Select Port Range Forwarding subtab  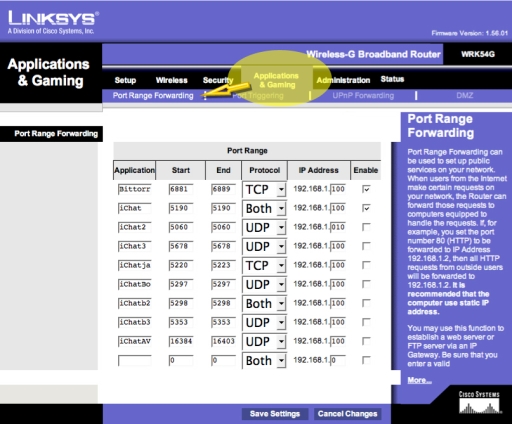pos(153,96)
